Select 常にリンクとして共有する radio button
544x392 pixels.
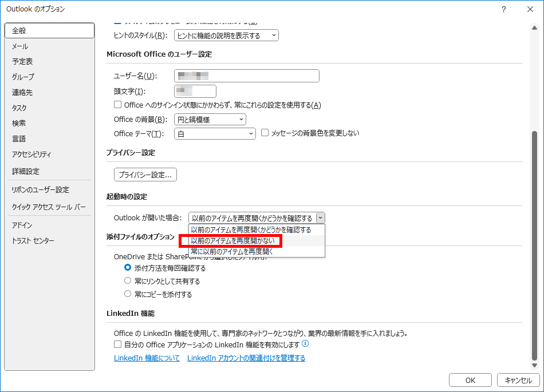click(128, 281)
